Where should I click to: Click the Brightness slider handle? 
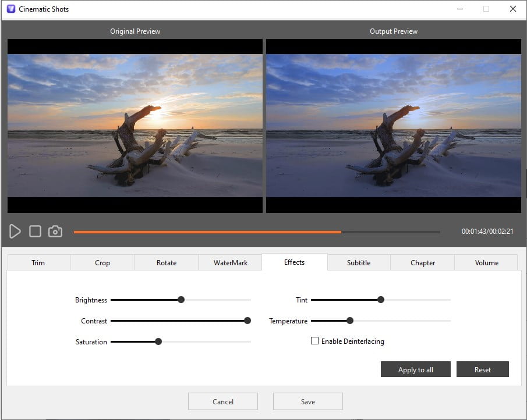[x=181, y=300]
